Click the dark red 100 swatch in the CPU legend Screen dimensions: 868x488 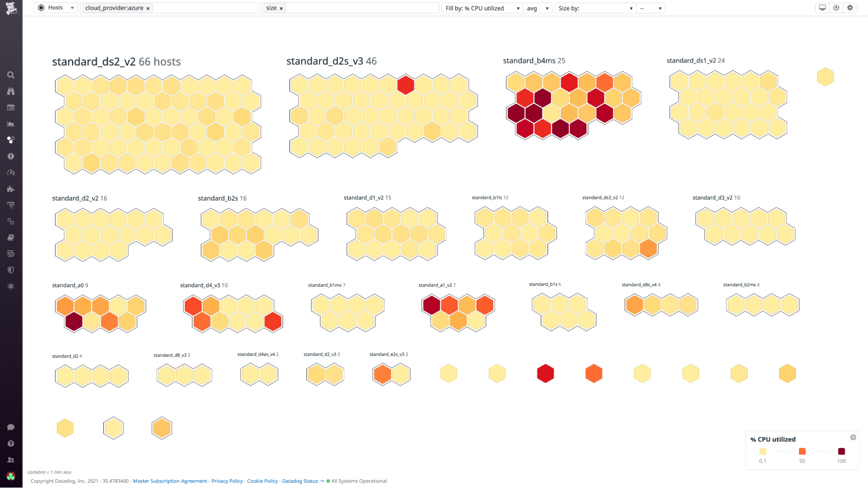pos(842,451)
